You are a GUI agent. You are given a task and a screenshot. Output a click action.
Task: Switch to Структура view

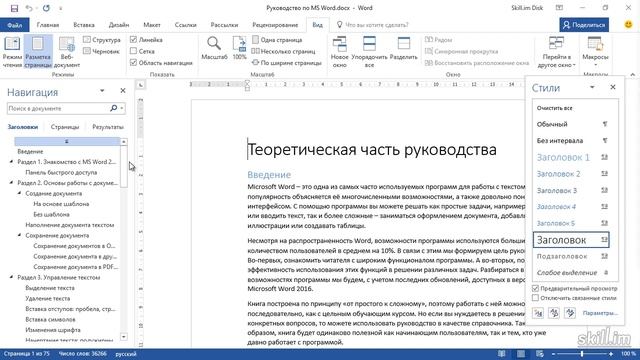[102, 40]
